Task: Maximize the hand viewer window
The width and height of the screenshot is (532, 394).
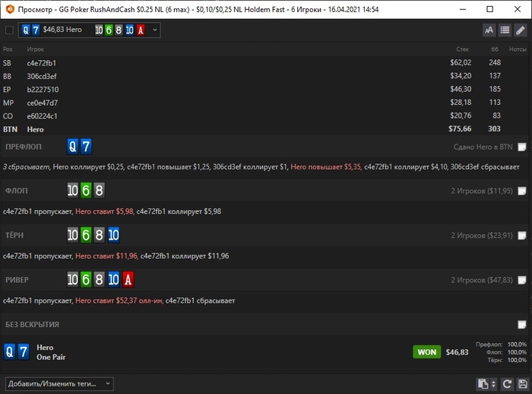Action: pyautogui.click(x=490, y=9)
